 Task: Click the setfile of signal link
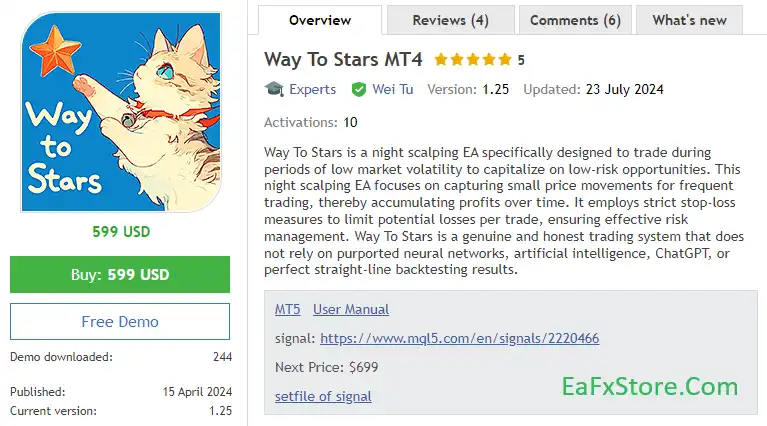pyautogui.click(x=323, y=396)
